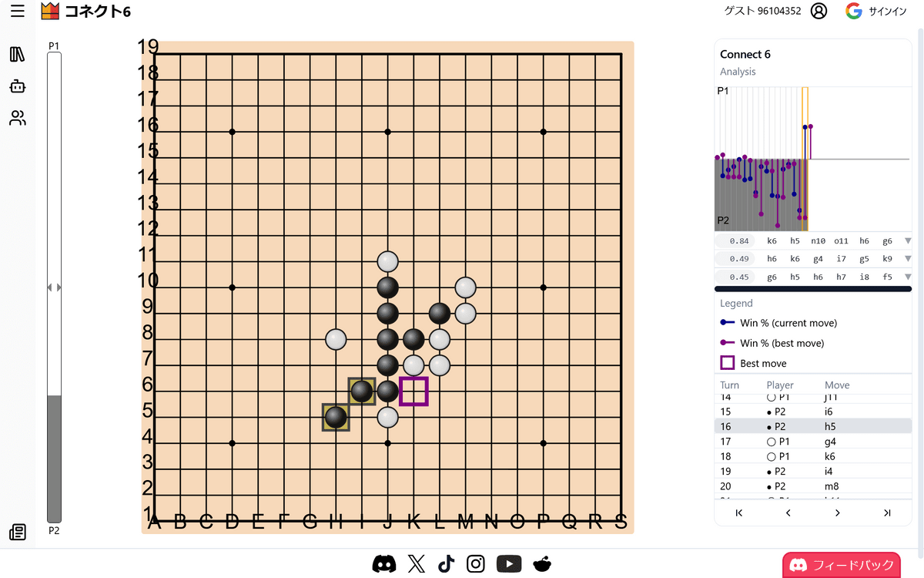The width and height of the screenshot is (924, 578).
Task: Click the Google サインイン button
Action: click(875, 11)
